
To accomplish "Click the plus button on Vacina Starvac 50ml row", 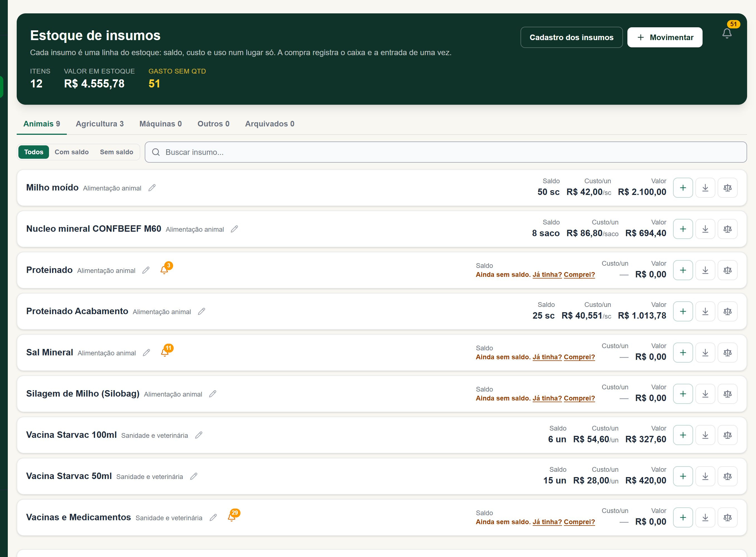I will coord(683,476).
